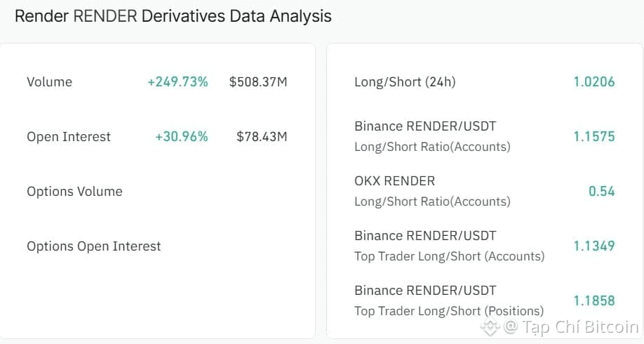Click the $508.37M volume amount
644x344 pixels.
tap(258, 82)
